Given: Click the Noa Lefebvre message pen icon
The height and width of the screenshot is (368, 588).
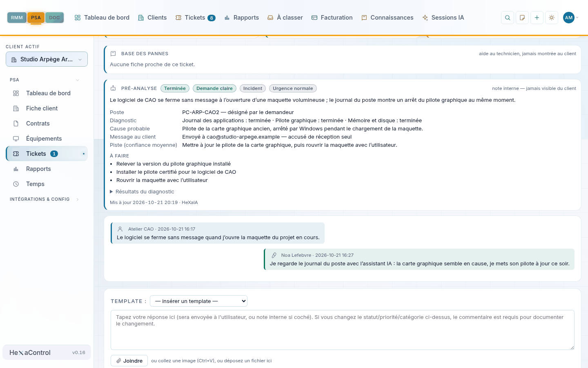Looking at the screenshot, I should (274, 255).
